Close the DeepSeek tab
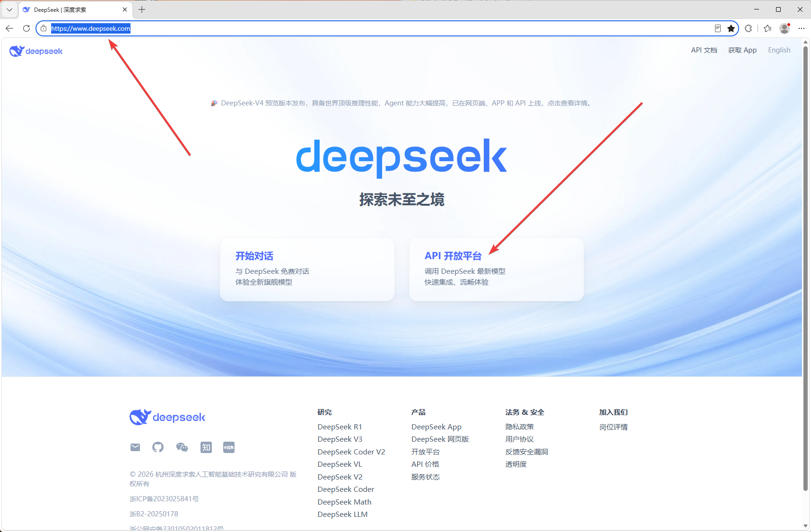 coord(125,9)
